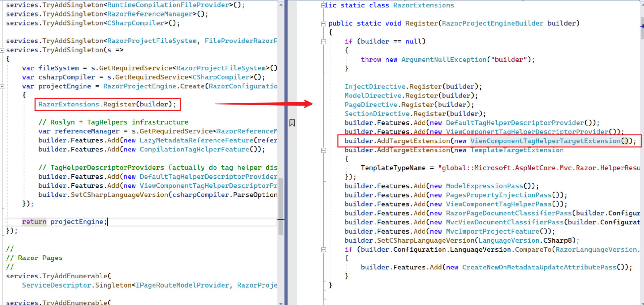
Task: Click the left pane vertical scrollbar thumb
Action: coord(281,206)
